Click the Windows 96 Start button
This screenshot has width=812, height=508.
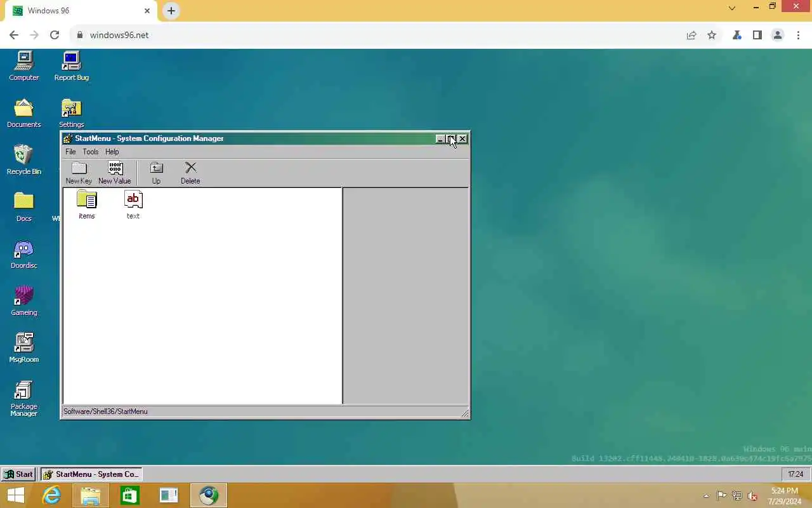(x=18, y=474)
